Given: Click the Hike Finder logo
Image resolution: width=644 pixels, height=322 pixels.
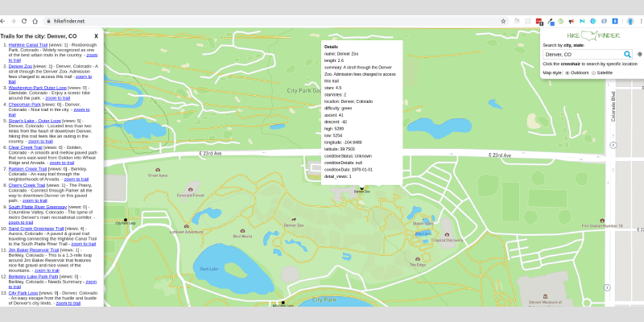Looking at the screenshot, I should [593, 35].
